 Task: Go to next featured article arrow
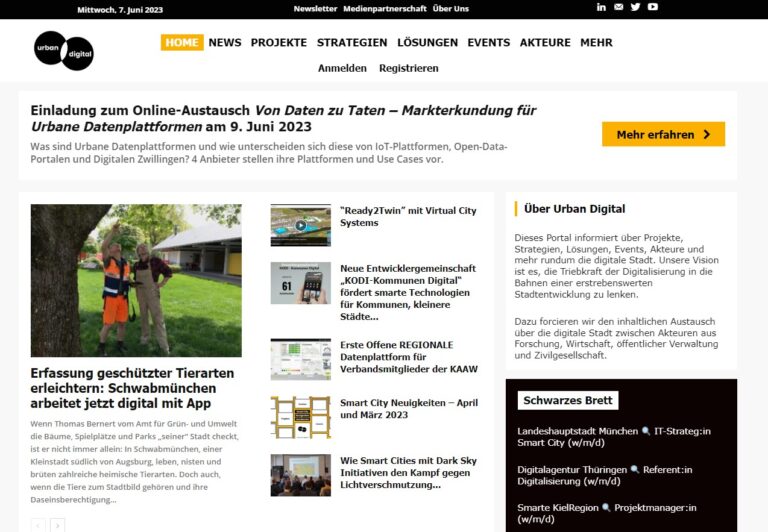coord(57,525)
